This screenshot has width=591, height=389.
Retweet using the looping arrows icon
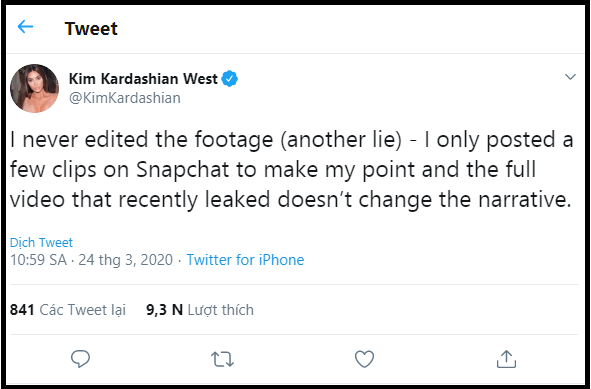pyautogui.click(x=222, y=359)
